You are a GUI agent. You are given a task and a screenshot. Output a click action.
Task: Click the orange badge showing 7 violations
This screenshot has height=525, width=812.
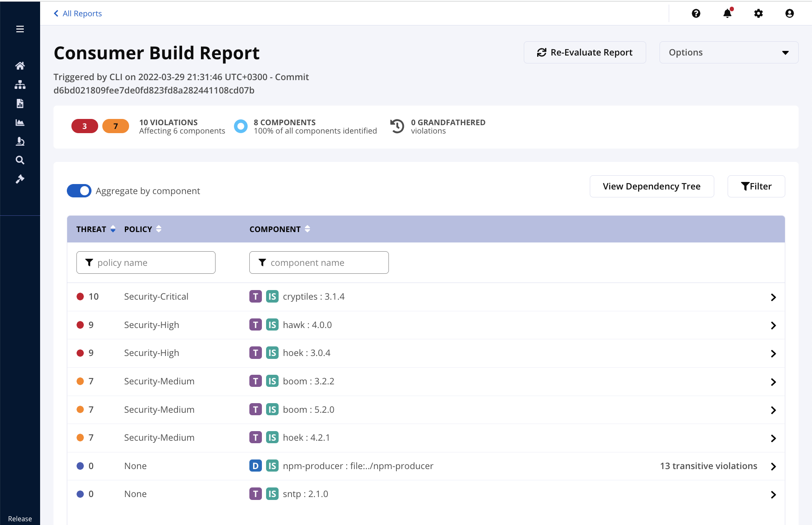[x=116, y=126]
